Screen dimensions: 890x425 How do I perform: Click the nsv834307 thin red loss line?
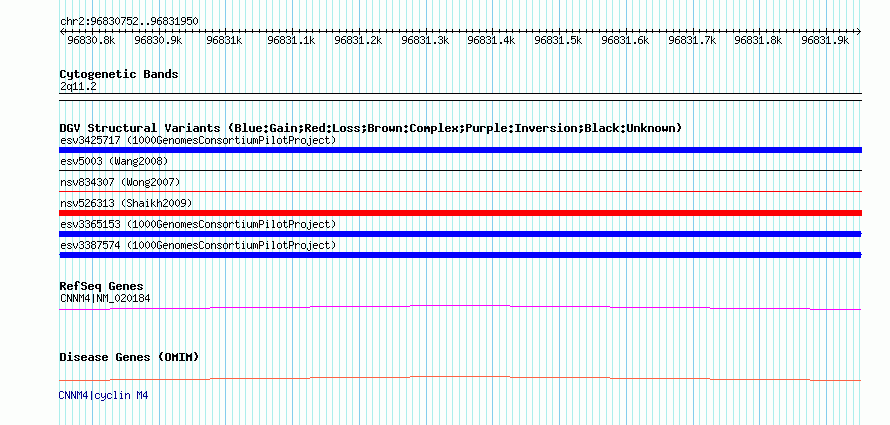point(460,191)
